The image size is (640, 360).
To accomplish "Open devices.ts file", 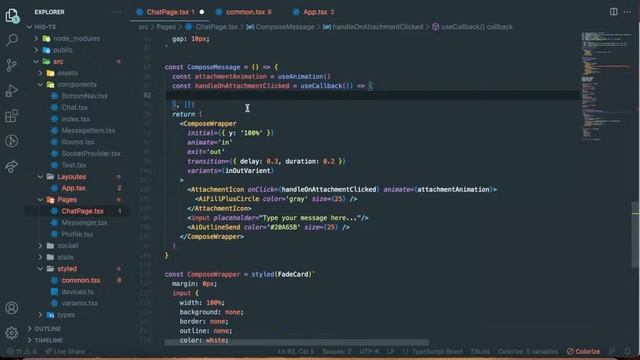I will point(78,292).
